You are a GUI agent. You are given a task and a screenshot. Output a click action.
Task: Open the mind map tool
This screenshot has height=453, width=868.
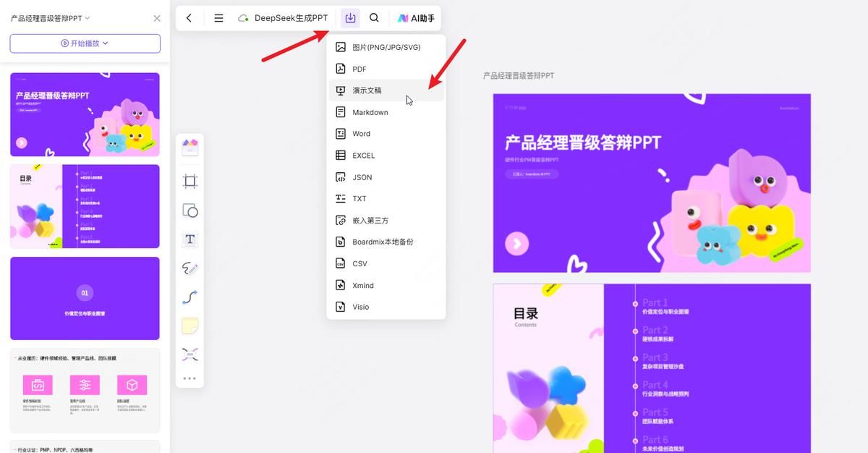[190, 354]
